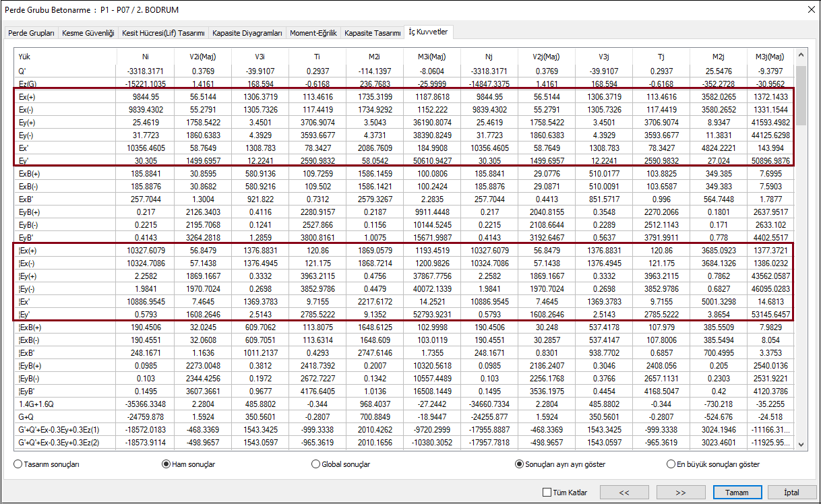Click the next >> navigation button
The image size is (821, 504).
680,493
